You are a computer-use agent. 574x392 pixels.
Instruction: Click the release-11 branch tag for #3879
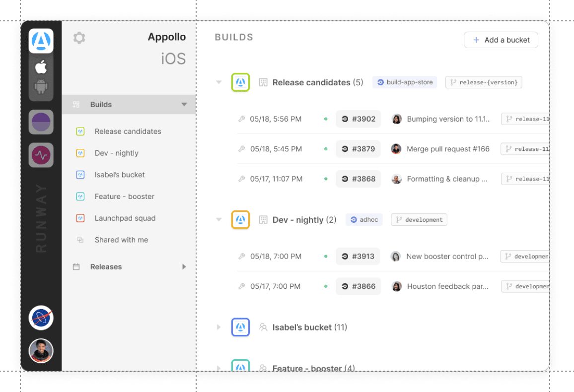click(525, 149)
